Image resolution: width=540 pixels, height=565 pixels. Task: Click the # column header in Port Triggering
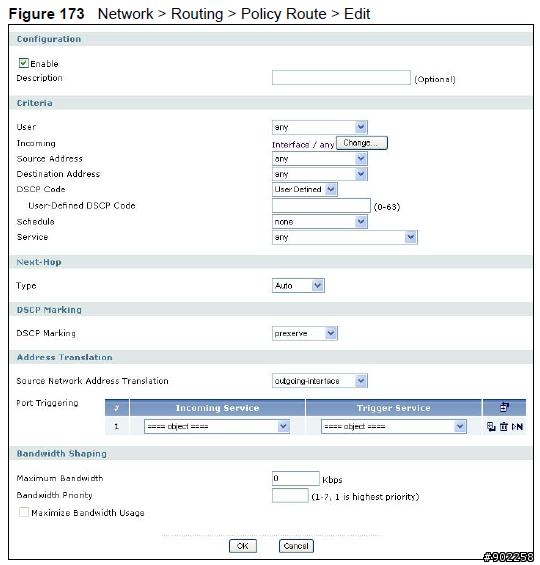(117, 408)
